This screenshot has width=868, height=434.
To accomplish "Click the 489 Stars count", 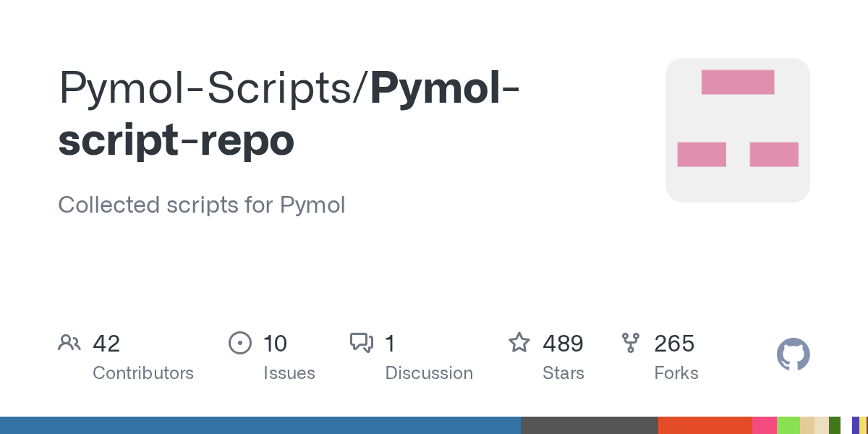I will pyautogui.click(x=563, y=343).
